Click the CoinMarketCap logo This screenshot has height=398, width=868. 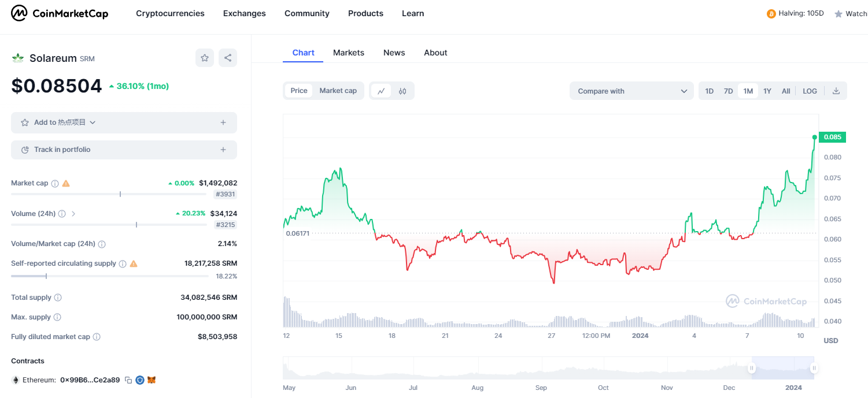point(60,13)
